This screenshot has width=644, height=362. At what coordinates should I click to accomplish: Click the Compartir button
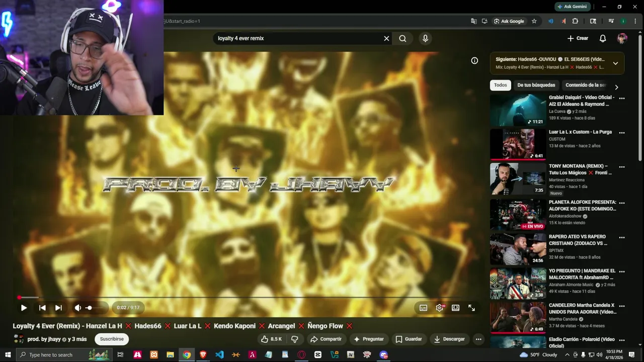(326, 339)
